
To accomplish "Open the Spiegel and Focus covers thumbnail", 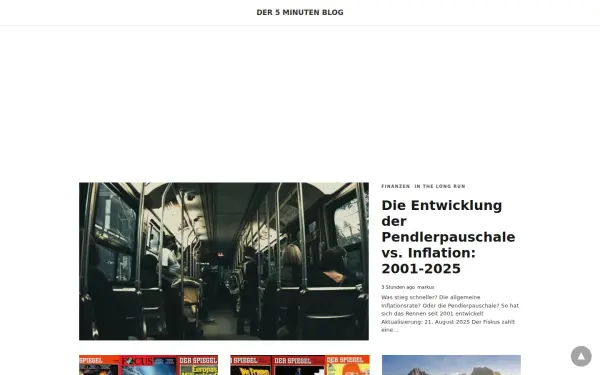I will pos(148,365).
